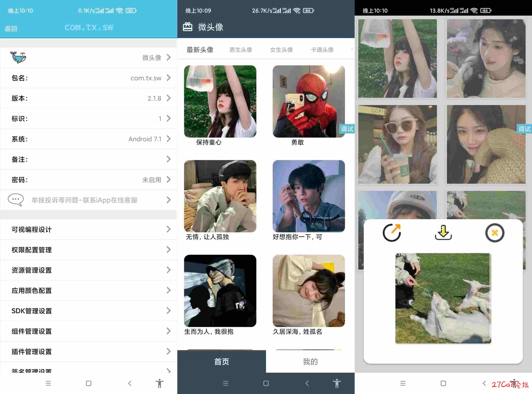Expand the 标识 row chevron
The width and height of the screenshot is (532, 394).
(169, 118)
